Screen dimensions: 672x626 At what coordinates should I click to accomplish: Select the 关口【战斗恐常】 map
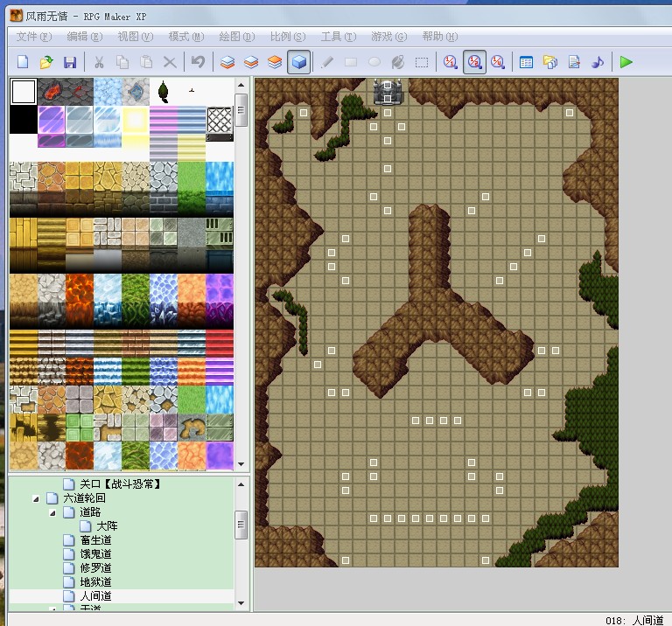(x=120, y=484)
